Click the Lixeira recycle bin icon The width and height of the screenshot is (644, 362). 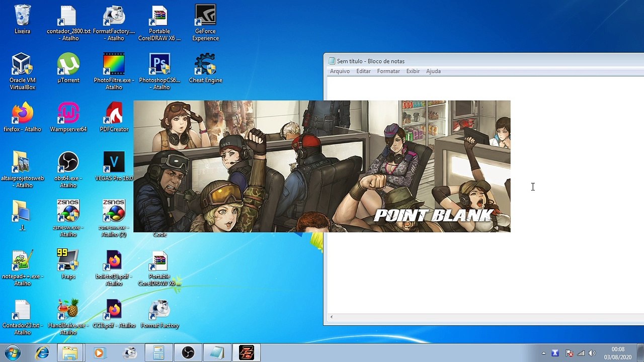tap(22, 20)
